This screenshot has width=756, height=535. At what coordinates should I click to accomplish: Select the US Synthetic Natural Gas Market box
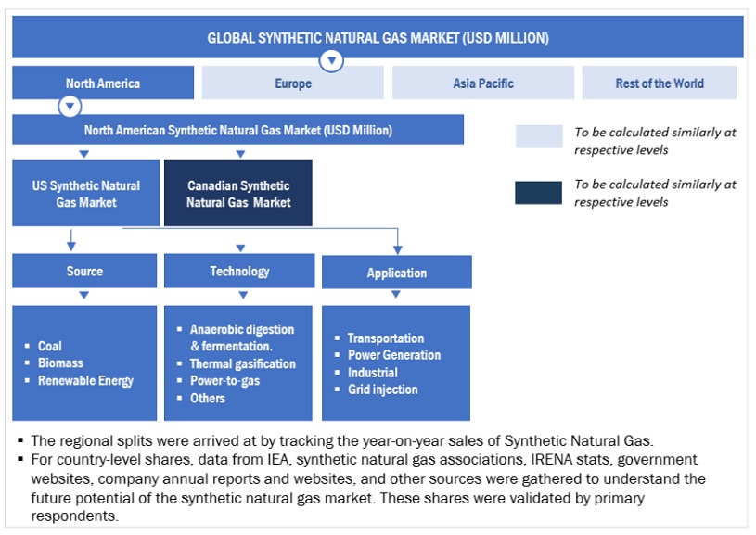84,193
